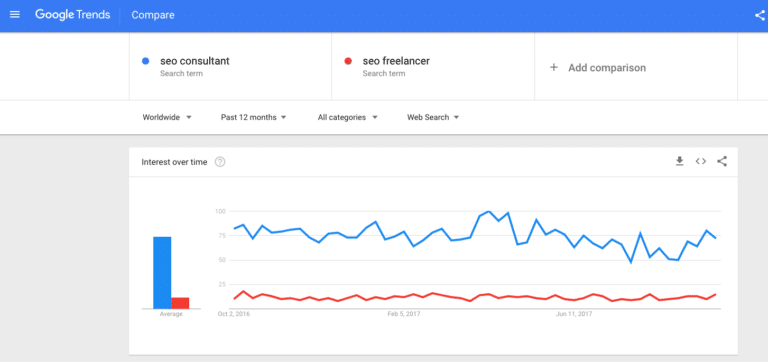Expand the Web Search type dropdown
The height and width of the screenshot is (362, 768).
point(433,118)
